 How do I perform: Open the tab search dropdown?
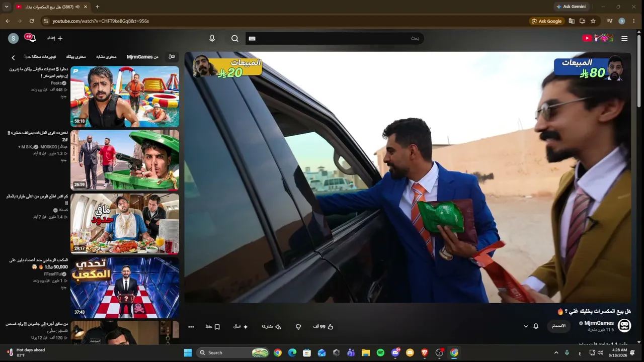pyautogui.click(x=7, y=7)
